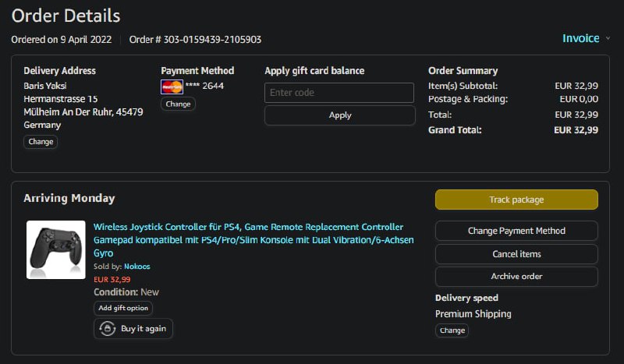The width and height of the screenshot is (624, 364).
Task: Focus the gift card Enter code field
Action: (x=339, y=93)
